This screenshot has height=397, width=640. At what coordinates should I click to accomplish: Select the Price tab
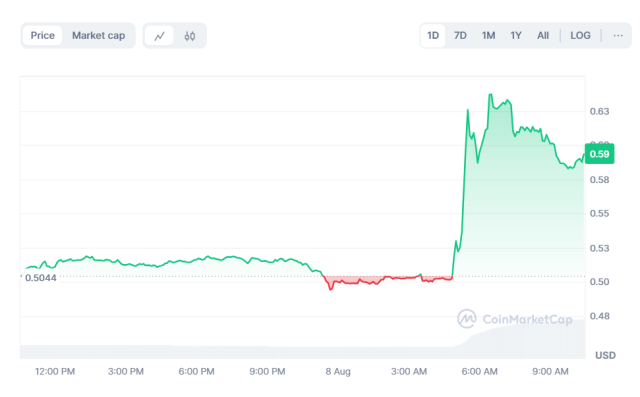click(42, 35)
